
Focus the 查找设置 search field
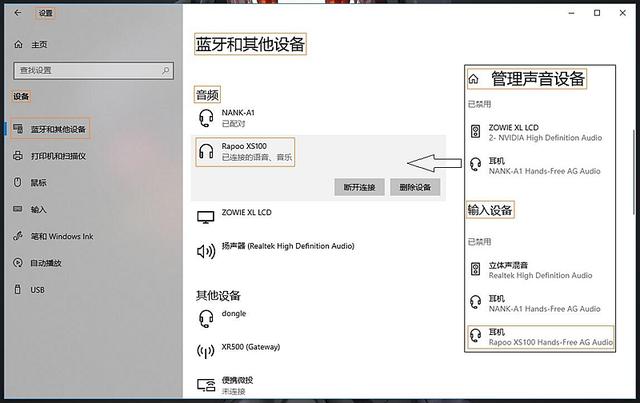[x=93, y=71]
